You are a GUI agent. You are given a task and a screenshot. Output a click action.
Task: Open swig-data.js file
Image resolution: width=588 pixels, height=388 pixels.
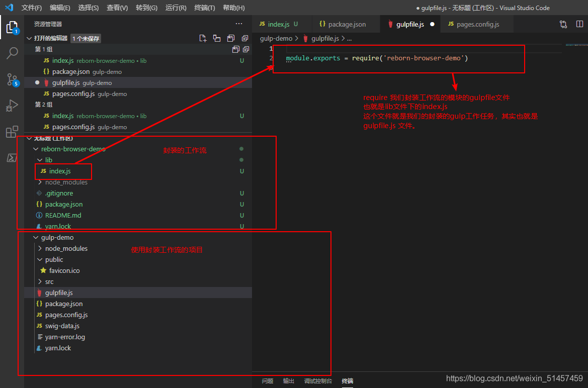pyautogui.click(x=138, y=326)
